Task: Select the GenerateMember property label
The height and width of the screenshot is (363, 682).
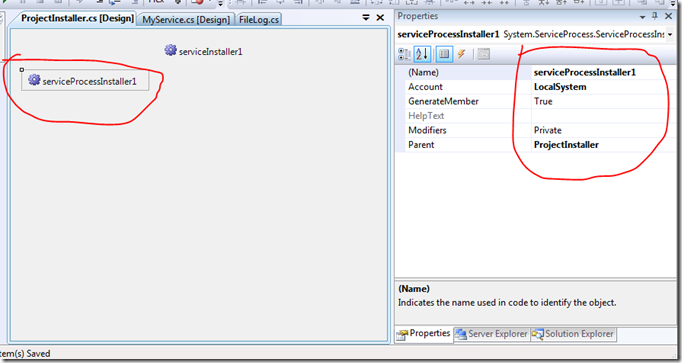Action: tap(443, 101)
